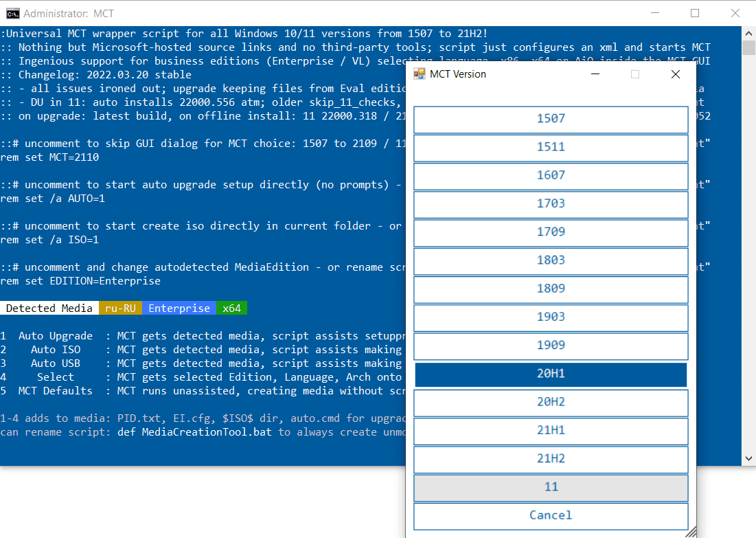Select the 1803 version button

(x=551, y=261)
